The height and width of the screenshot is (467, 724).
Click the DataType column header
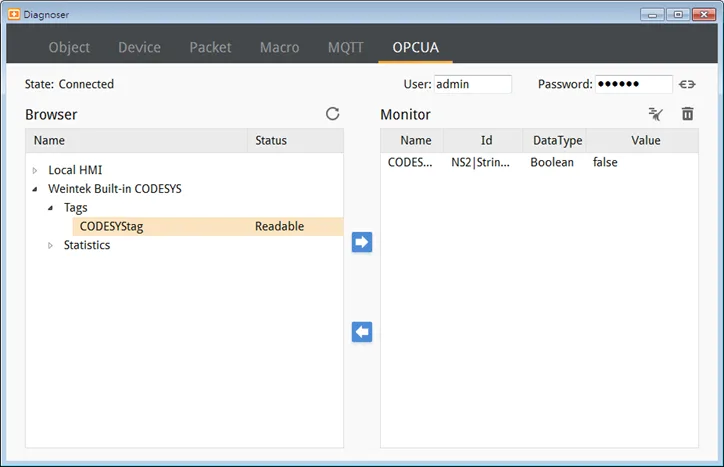pyautogui.click(x=555, y=140)
